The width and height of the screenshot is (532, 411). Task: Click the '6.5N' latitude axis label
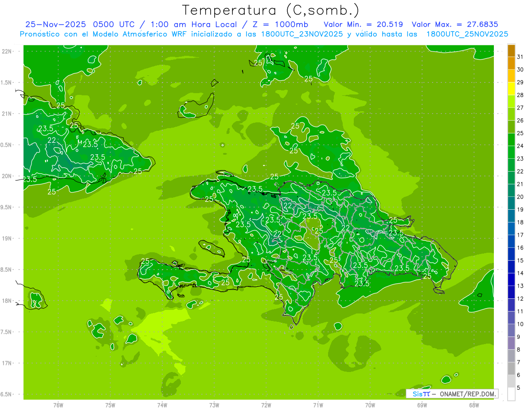coord(6,395)
